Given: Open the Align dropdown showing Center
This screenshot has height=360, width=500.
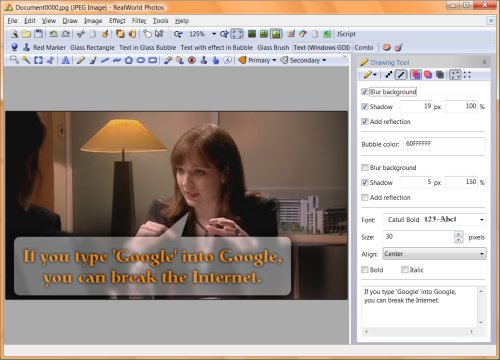Looking at the screenshot, I should (434, 254).
